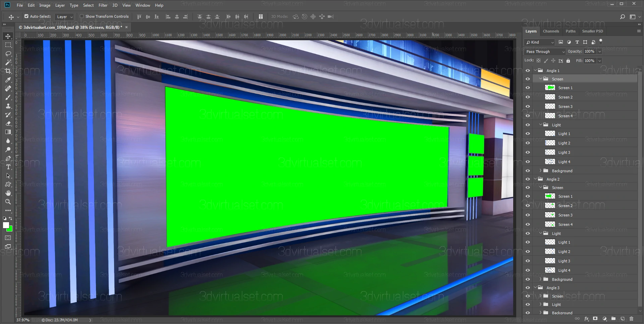The width and height of the screenshot is (644, 324).
Task: Open the Auto-Select Layer dropdown
Action: (64, 16)
